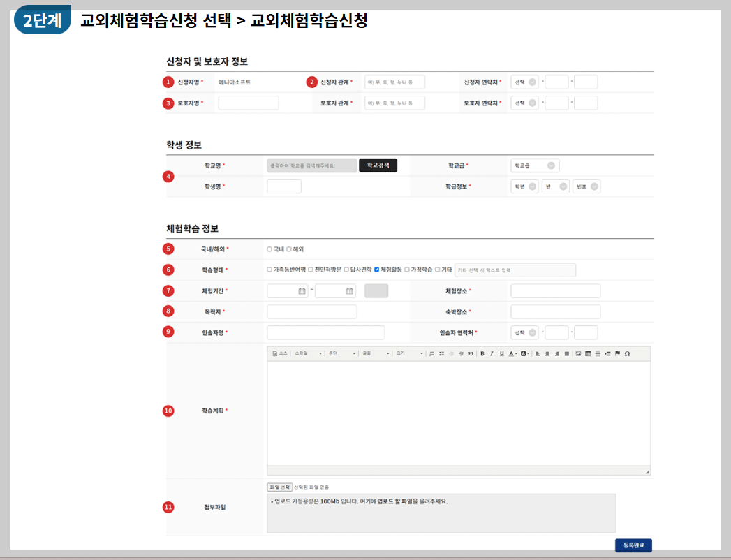Click the 파일 선택 button

[280, 487]
